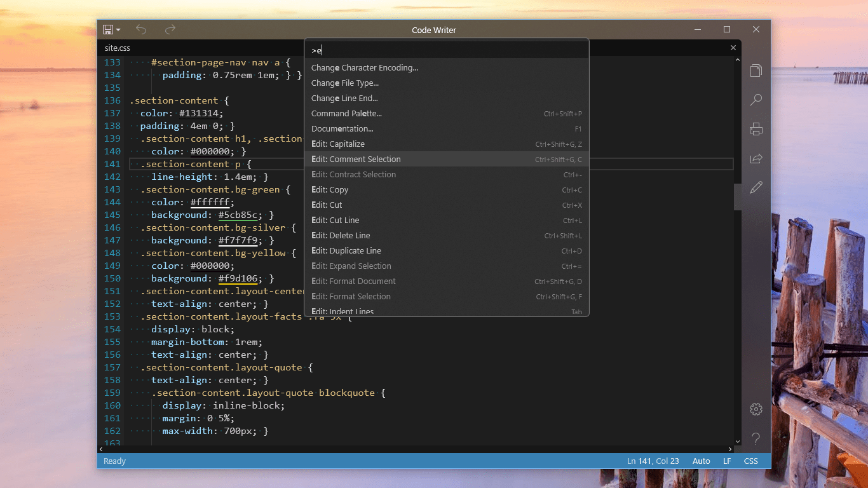This screenshot has height=488, width=868.
Task: Open the Find tool with the magnifier icon
Action: coord(756,100)
